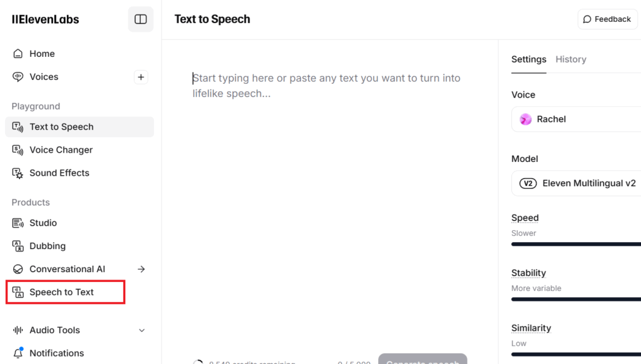Click the Feedback button
The height and width of the screenshot is (364, 641).
point(607,19)
